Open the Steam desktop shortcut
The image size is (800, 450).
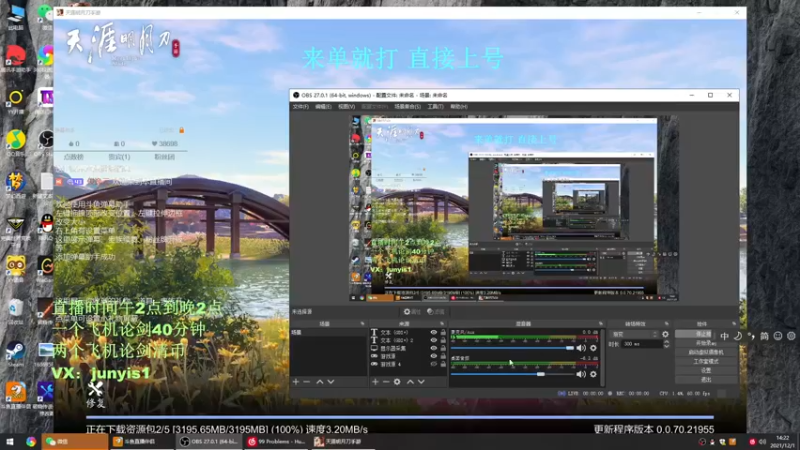pyautogui.click(x=16, y=354)
